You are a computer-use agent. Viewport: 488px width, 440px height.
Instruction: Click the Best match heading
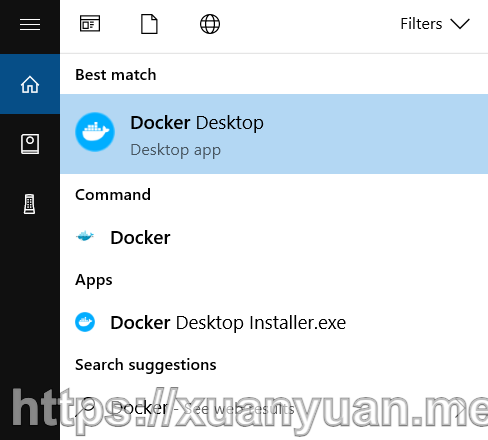116,75
